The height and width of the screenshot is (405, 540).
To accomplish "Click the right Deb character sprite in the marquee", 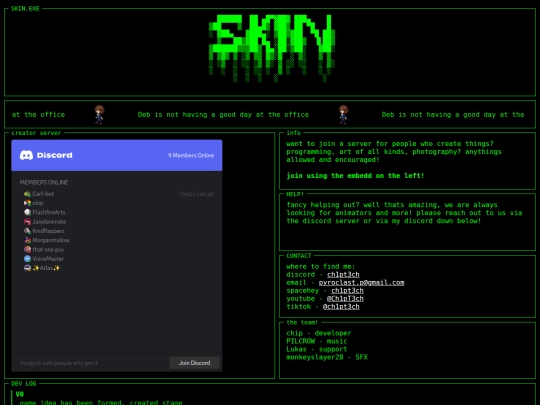I will [x=343, y=115].
